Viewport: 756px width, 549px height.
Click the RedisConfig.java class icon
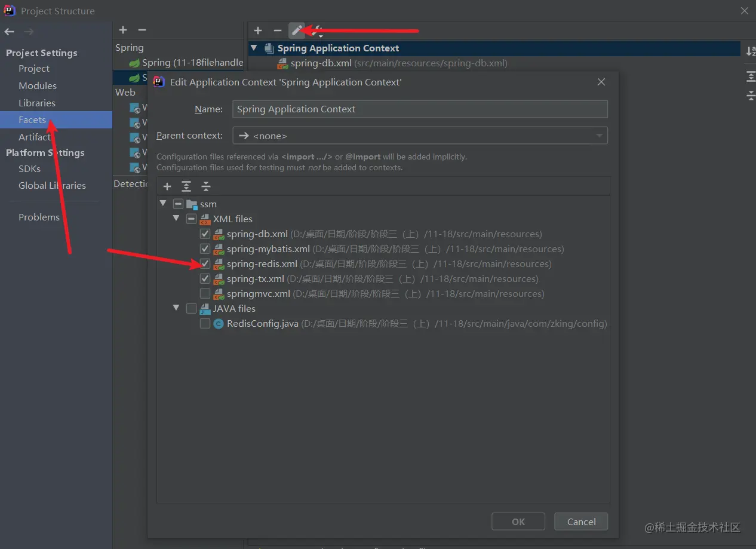tap(219, 324)
